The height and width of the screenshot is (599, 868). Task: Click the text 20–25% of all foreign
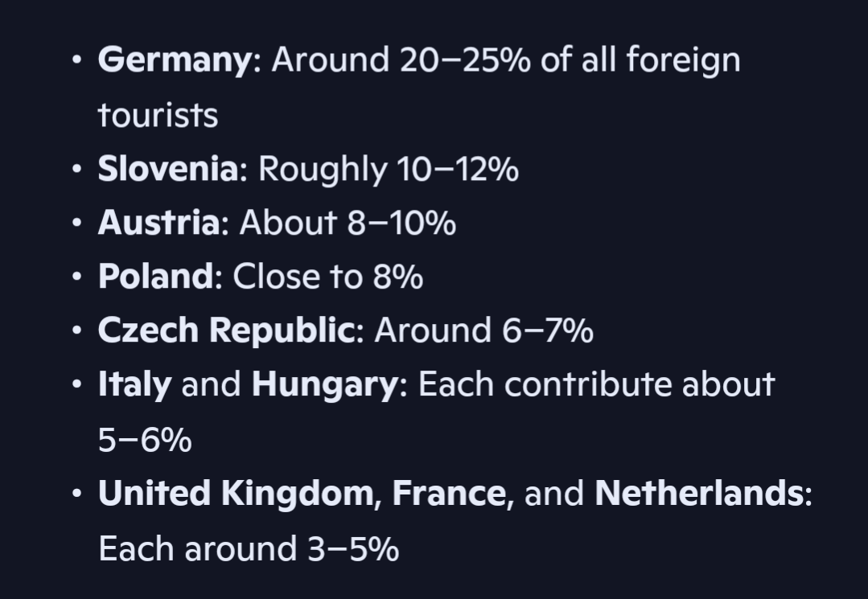[x=570, y=59]
